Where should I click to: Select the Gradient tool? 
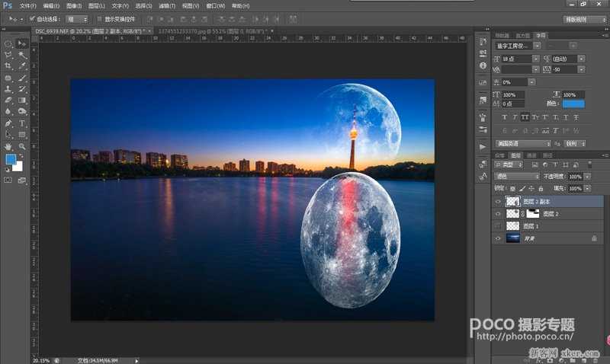(22, 101)
